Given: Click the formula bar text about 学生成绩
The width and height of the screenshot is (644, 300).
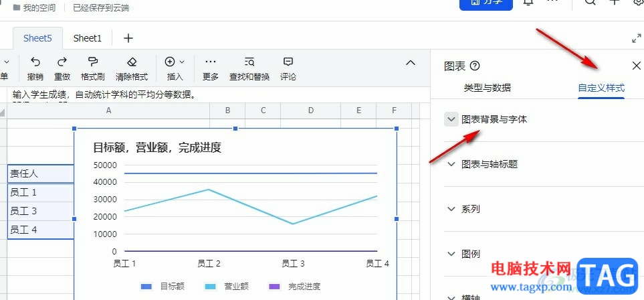Looking at the screenshot, I should [x=104, y=94].
